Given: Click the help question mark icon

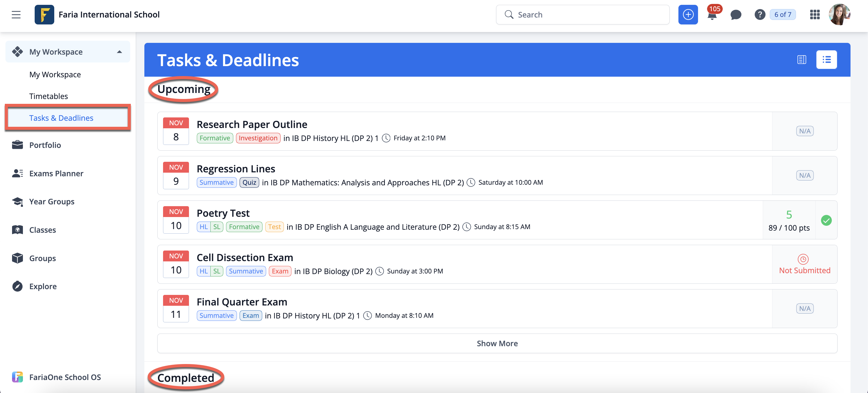Looking at the screenshot, I should [760, 14].
